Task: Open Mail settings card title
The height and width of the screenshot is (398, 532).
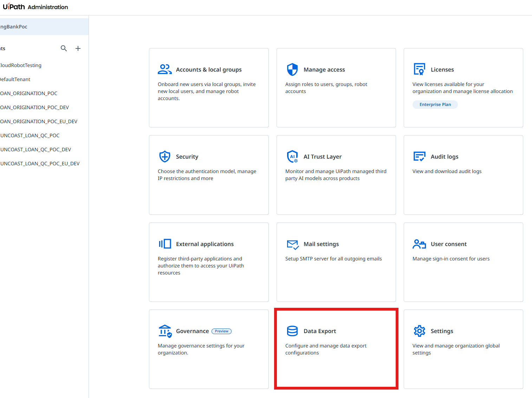Action: [x=321, y=244]
